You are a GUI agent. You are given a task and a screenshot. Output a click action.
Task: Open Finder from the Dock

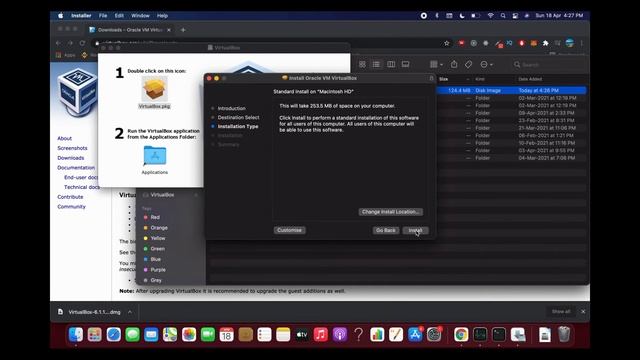coord(76,335)
